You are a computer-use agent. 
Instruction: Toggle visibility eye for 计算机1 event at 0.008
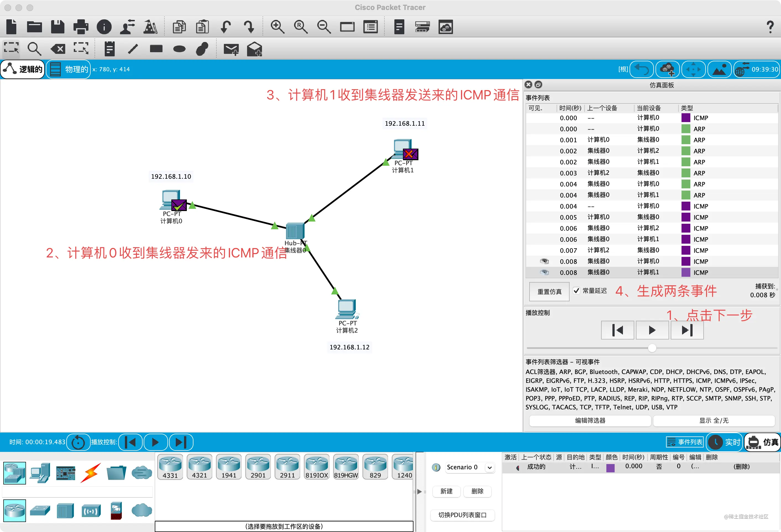[x=544, y=272]
